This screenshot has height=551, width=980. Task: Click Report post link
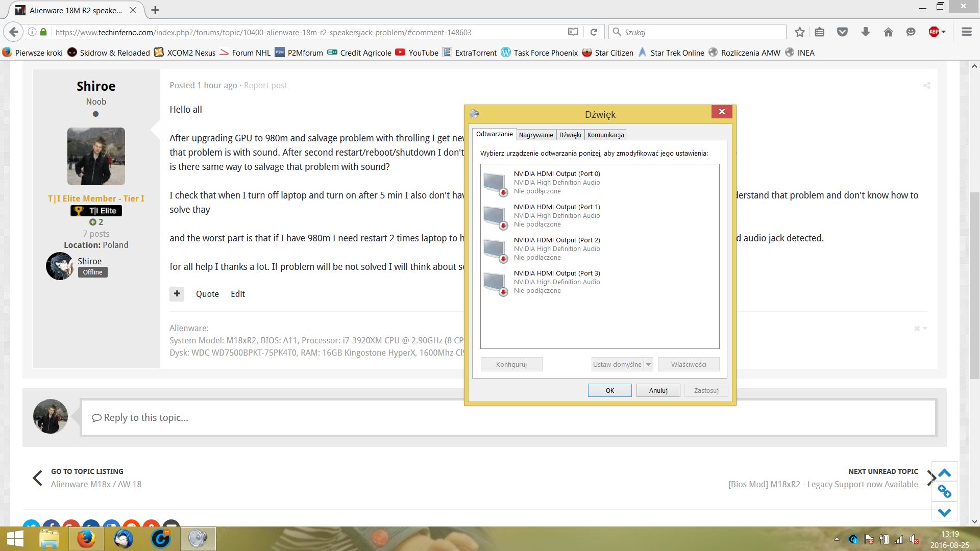(x=265, y=85)
